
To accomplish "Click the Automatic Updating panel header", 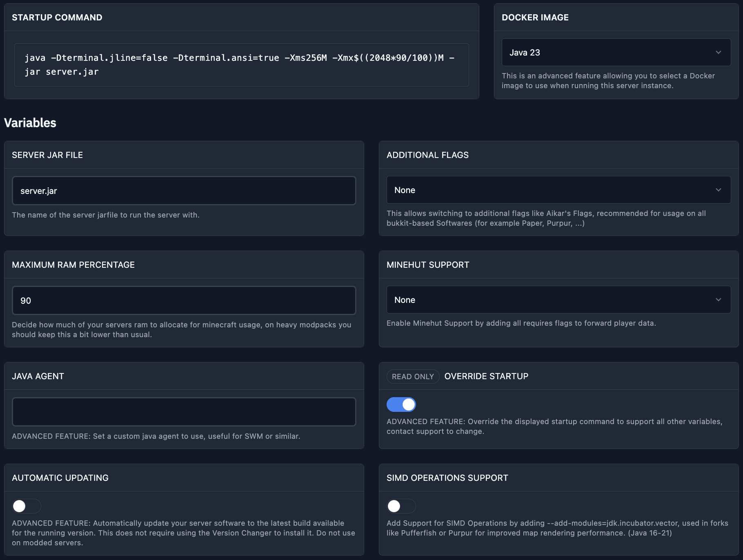I will pos(60,478).
